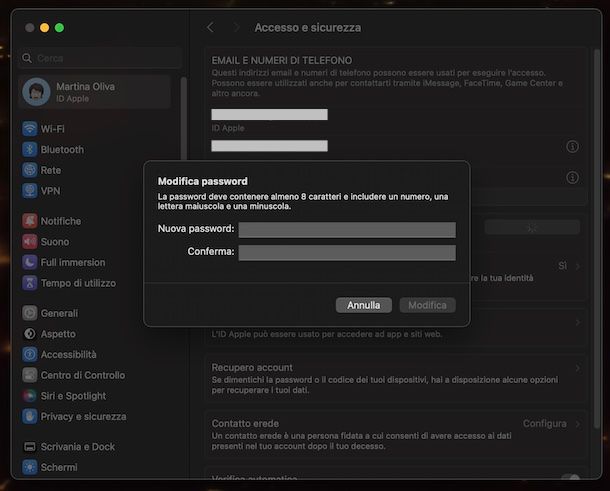Expand the row showing Sì chevron
Viewport: 610px width, 491px height.
pos(578,266)
